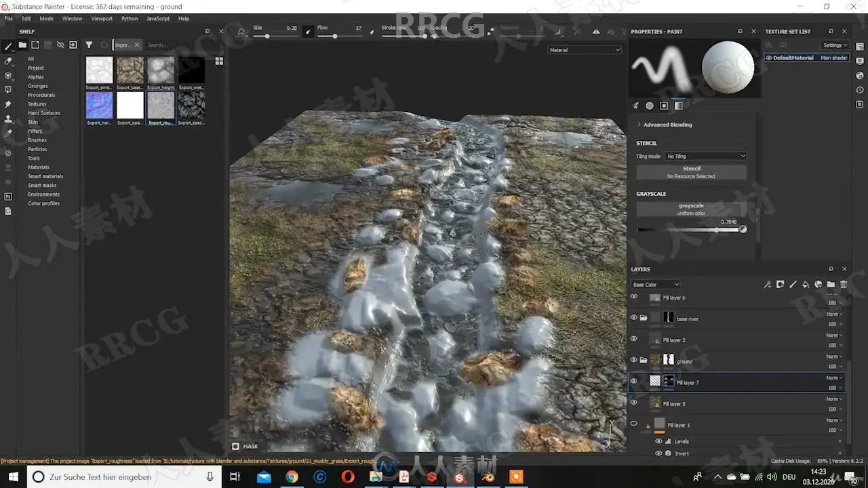
Task: Open the Material properties tab icon
Action: coord(678,106)
